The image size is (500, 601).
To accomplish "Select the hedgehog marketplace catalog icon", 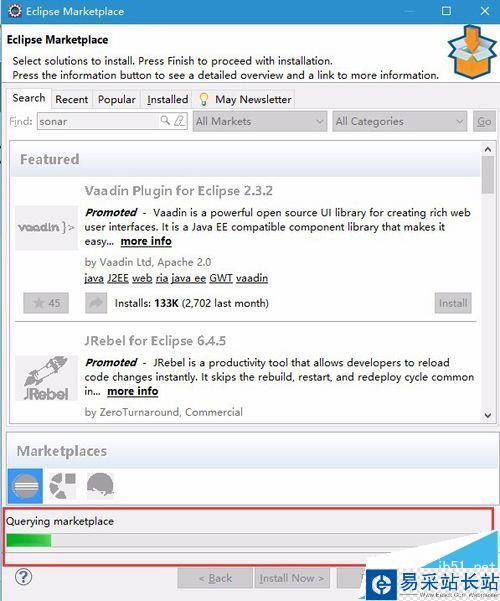I will (x=100, y=485).
